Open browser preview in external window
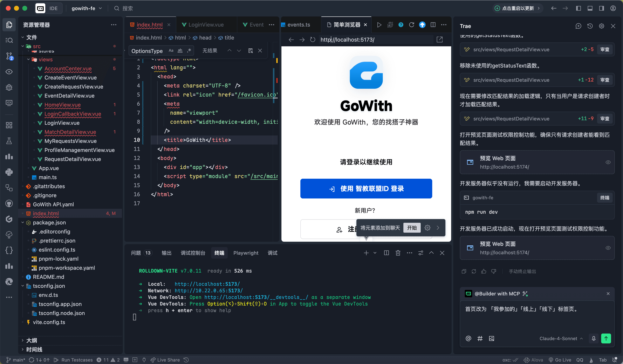 tap(440, 40)
